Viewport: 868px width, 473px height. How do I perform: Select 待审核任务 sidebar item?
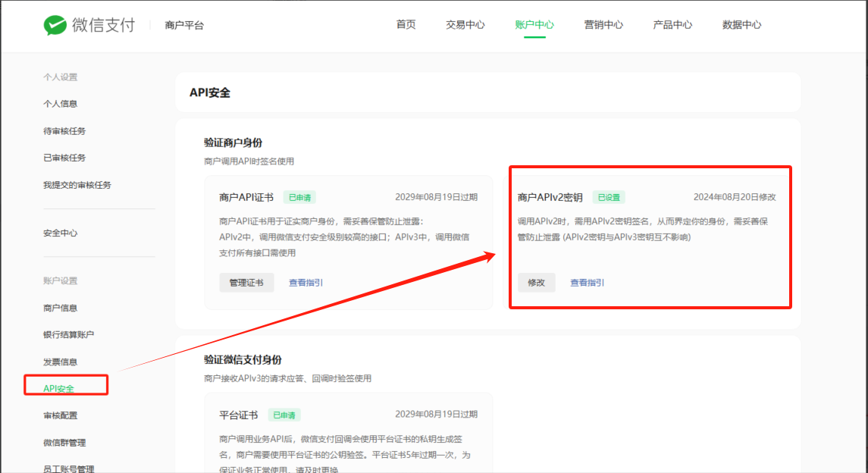[64, 131]
